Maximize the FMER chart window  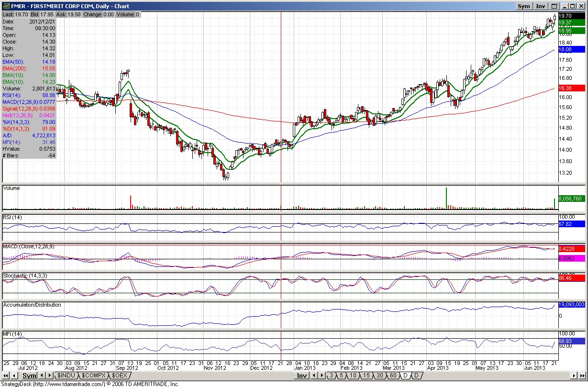[573, 6]
